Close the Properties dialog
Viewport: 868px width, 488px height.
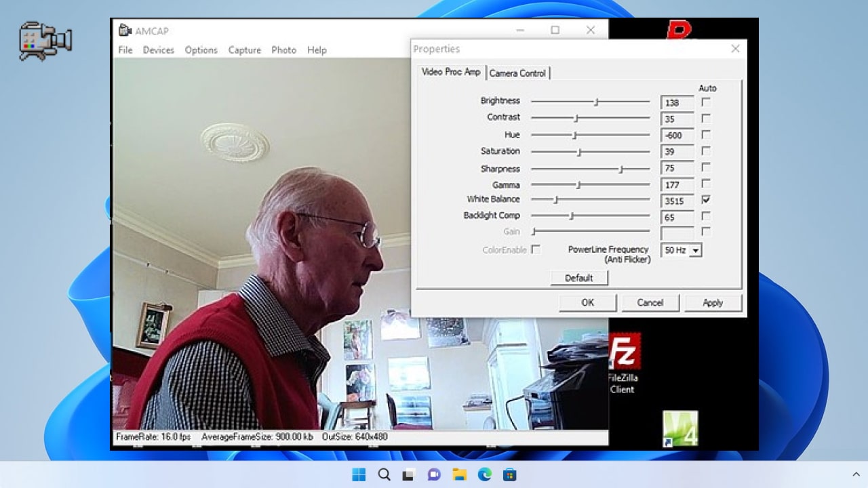click(x=735, y=49)
